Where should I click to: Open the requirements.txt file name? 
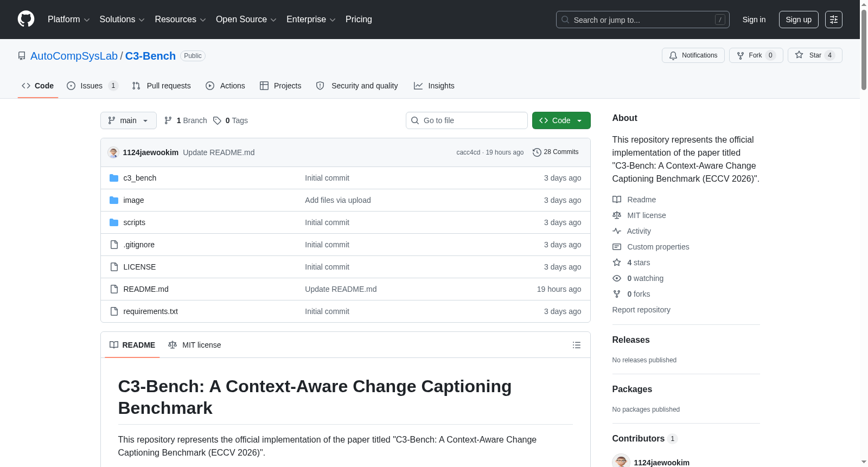point(150,311)
